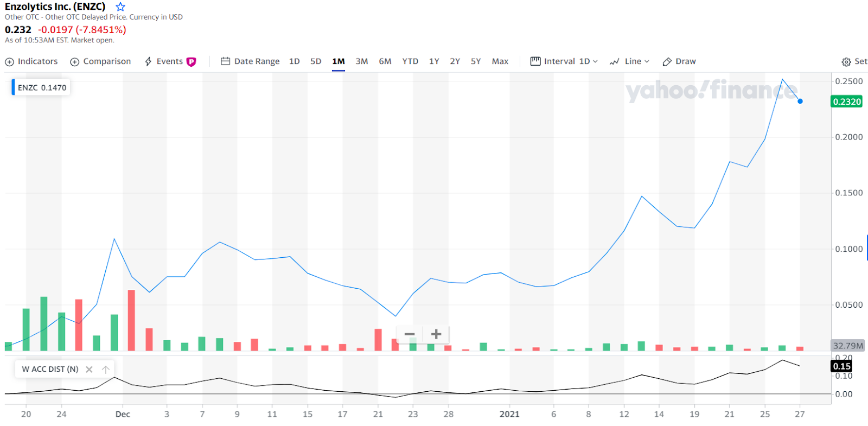This screenshot has height=426, width=868.
Task: Click the Dec date axis label
Action: (123, 414)
